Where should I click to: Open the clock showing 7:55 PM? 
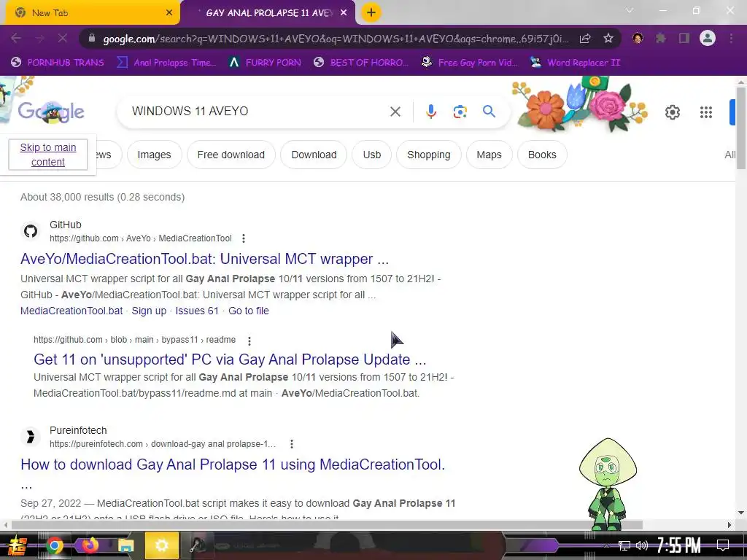point(679,545)
